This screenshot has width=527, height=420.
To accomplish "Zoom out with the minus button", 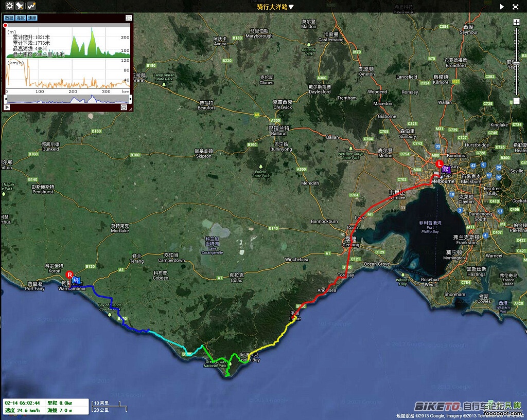I will [516, 101].
